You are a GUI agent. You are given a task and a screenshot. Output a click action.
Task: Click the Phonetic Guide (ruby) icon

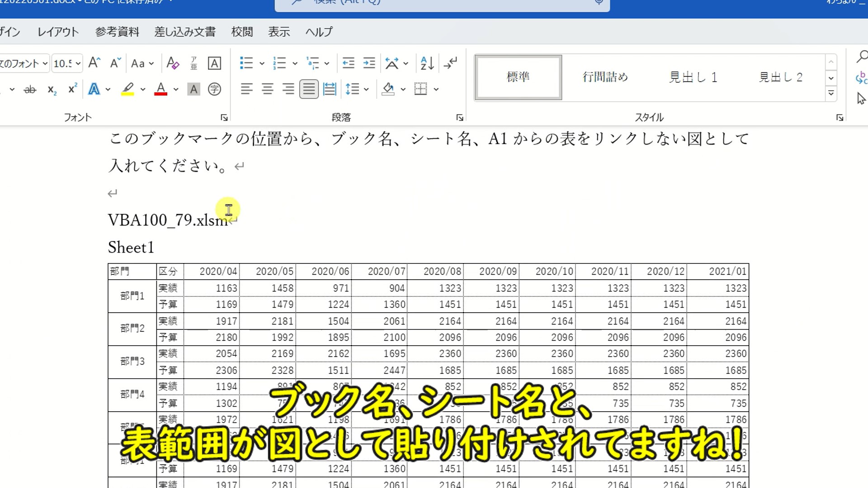[194, 63]
